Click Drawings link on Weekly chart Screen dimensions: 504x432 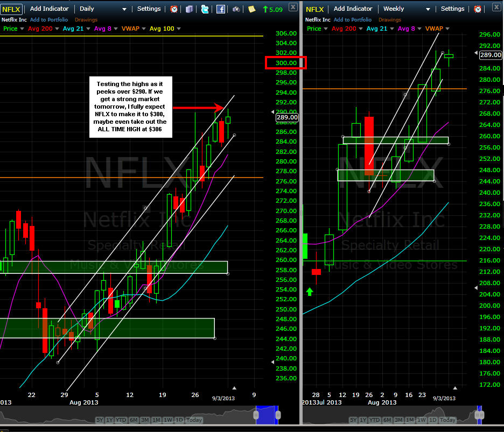point(389,20)
